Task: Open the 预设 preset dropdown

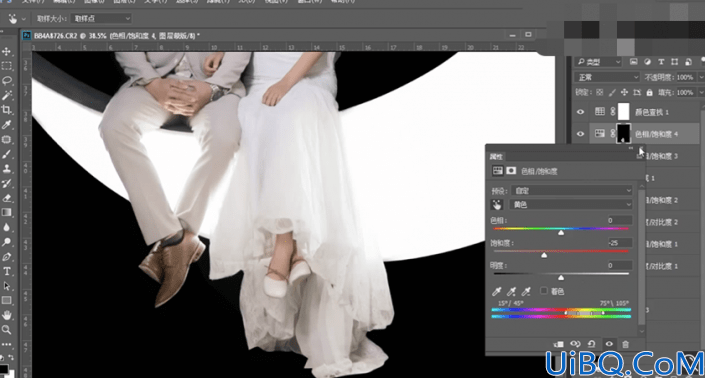Action: 571,191
